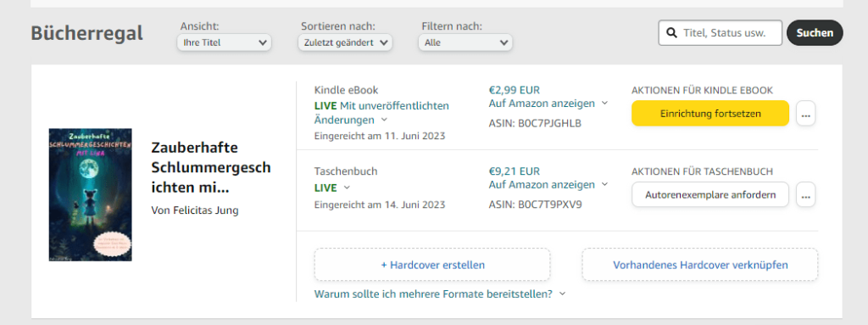Click the price '€2,99 EUR'

515,90
